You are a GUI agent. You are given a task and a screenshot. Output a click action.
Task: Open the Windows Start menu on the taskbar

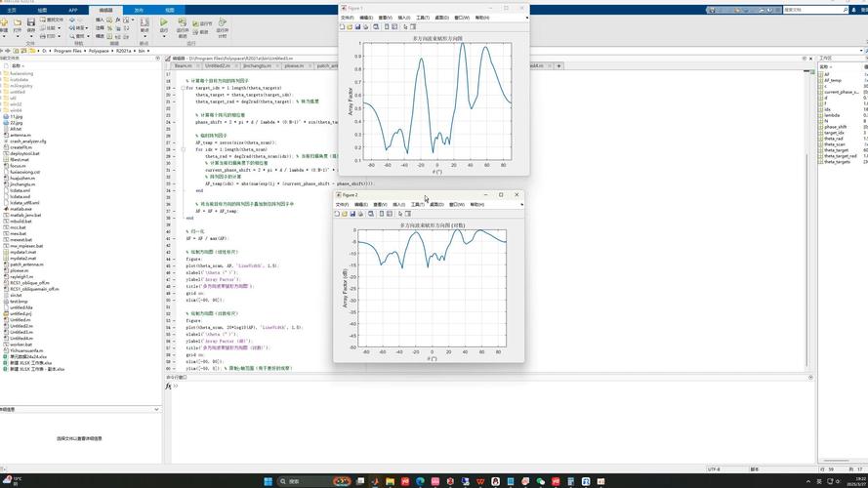tap(269, 481)
